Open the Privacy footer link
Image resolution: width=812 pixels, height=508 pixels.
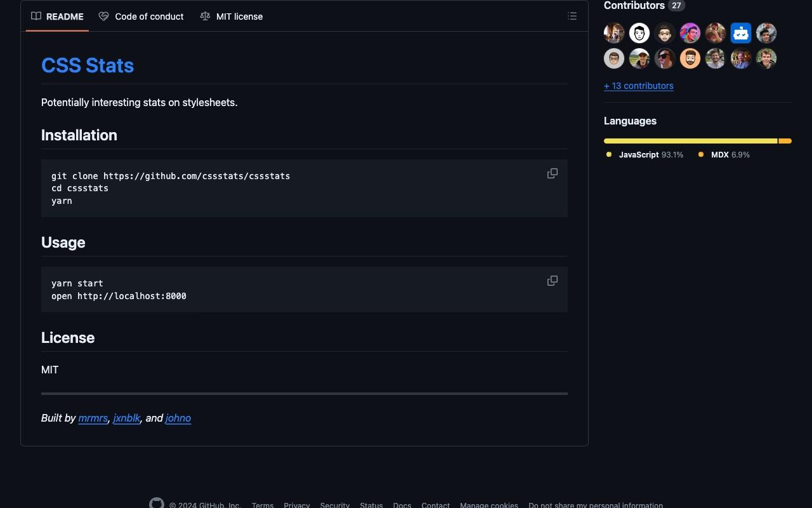(x=297, y=505)
